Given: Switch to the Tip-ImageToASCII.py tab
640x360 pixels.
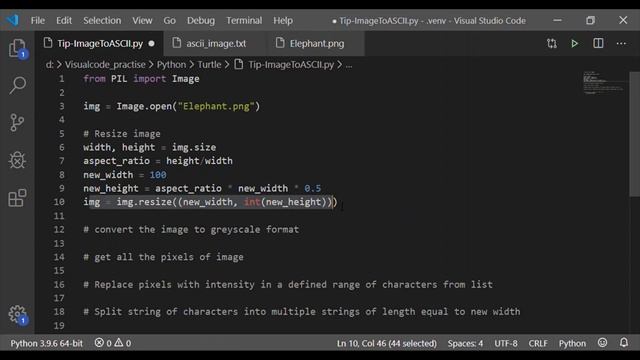Looking at the screenshot, I should click(100, 43).
